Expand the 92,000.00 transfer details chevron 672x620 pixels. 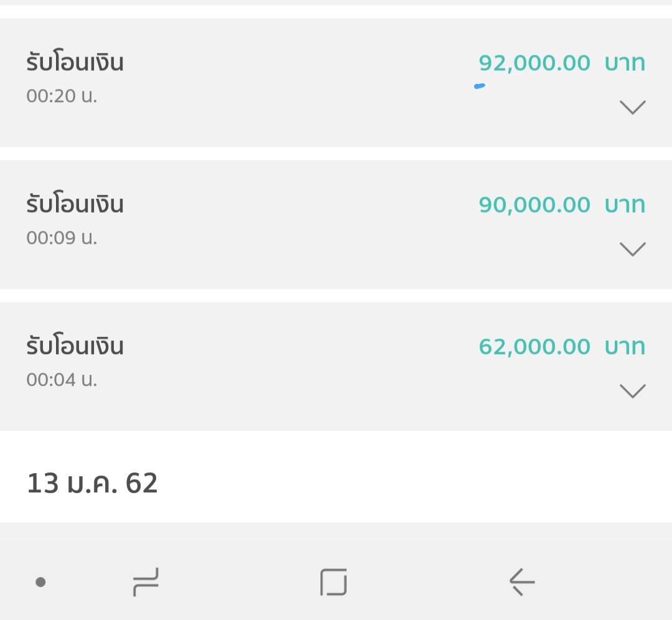click(633, 107)
